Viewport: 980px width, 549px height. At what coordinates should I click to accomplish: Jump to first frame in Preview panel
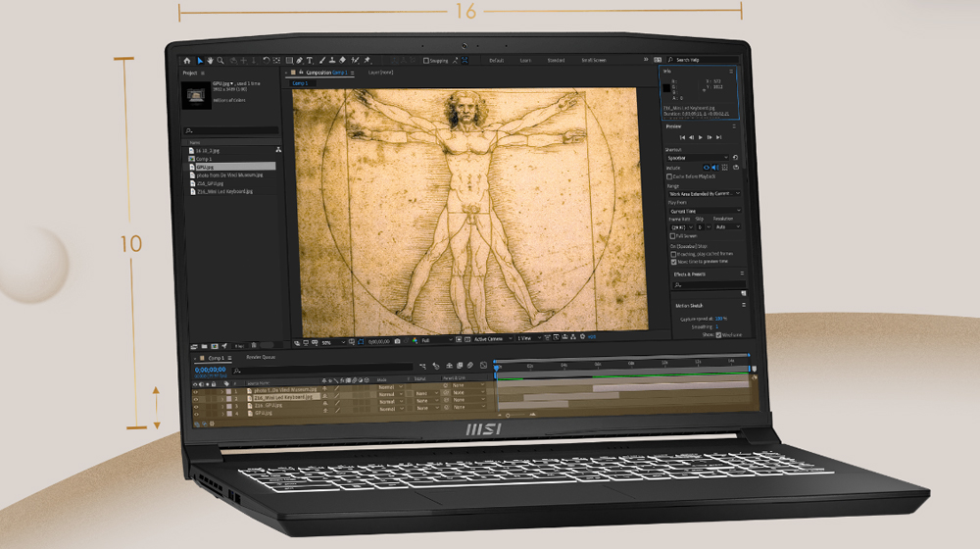point(682,137)
